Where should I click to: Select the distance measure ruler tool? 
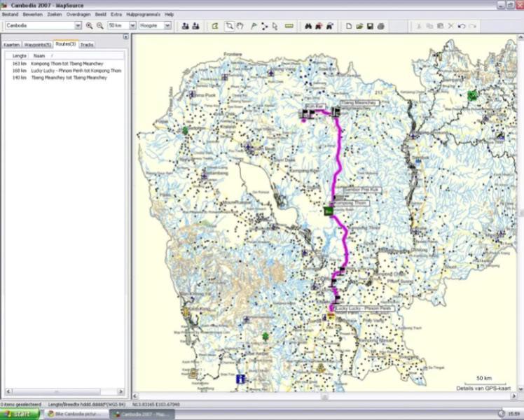point(289,26)
